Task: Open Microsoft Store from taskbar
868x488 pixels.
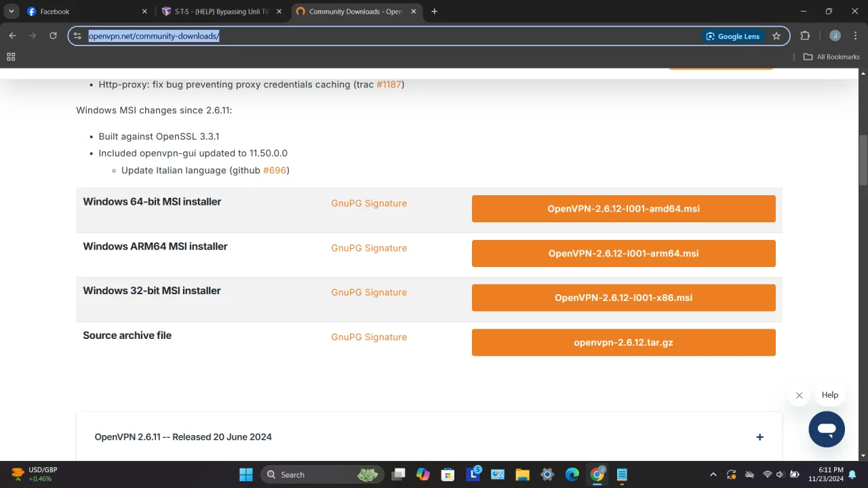Action: point(448,474)
